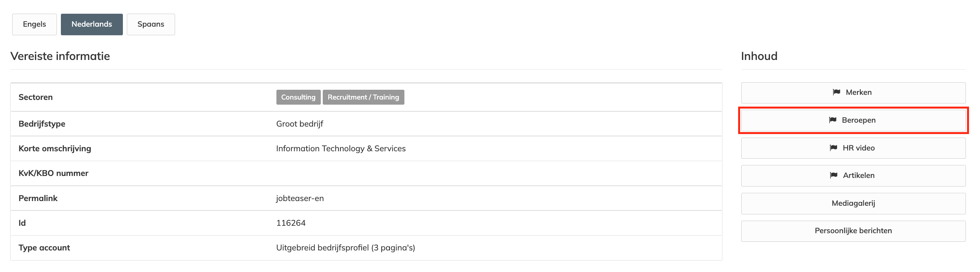Open the Merken content section
The width and height of the screenshot is (980, 272).
coord(853,93)
